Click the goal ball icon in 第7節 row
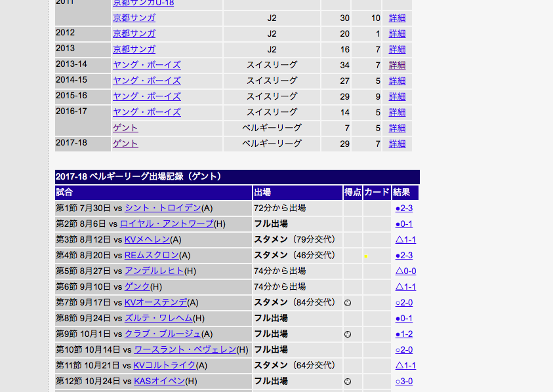The width and height of the screenshot is (553, 392). (x=348, y=303)
